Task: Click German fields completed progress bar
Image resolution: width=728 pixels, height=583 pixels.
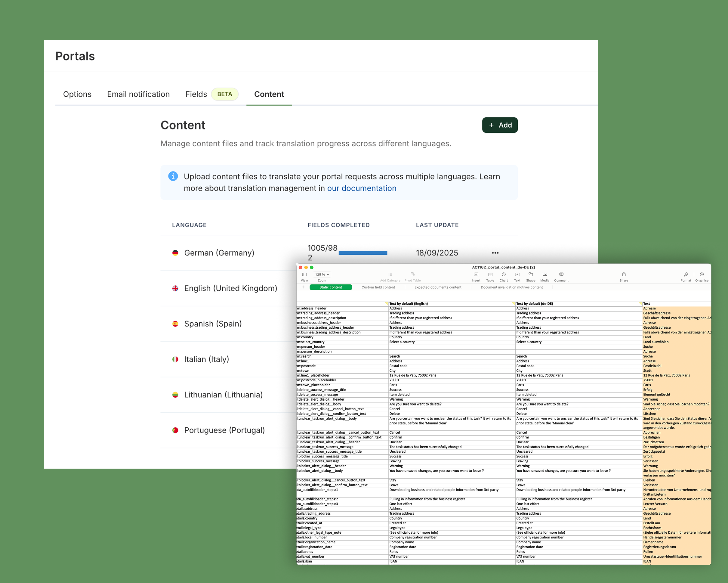Action: (363, 253)
